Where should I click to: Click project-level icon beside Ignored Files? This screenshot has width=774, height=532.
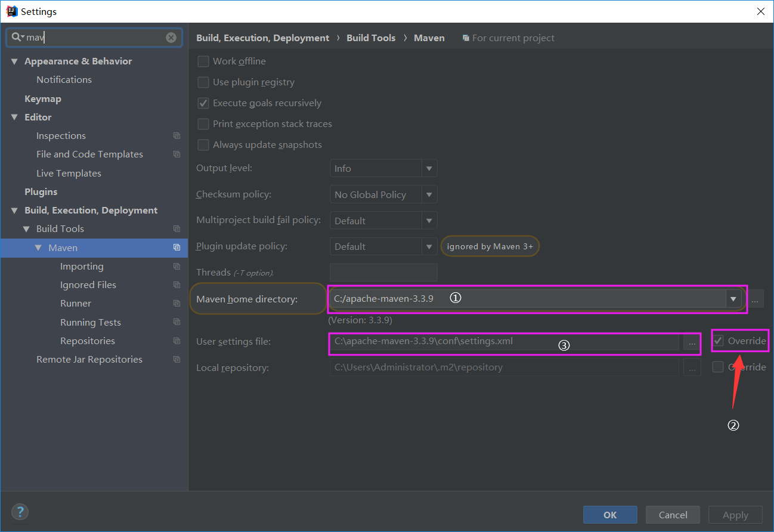point(177,285)
